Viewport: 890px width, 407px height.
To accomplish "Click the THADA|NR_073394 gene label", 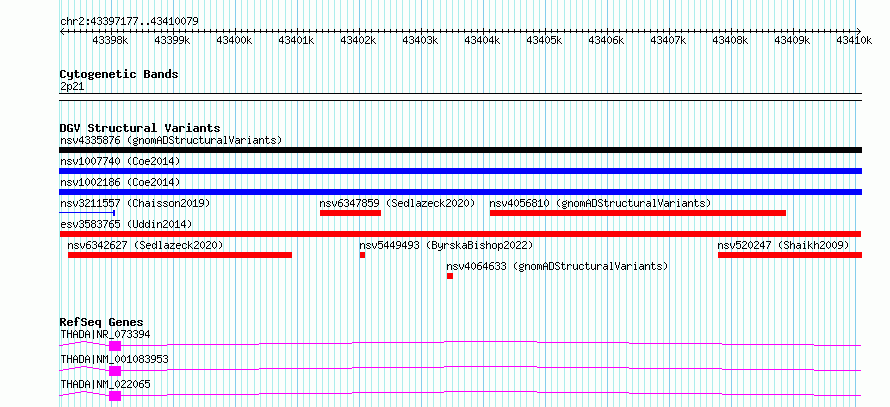I will 105,334.
